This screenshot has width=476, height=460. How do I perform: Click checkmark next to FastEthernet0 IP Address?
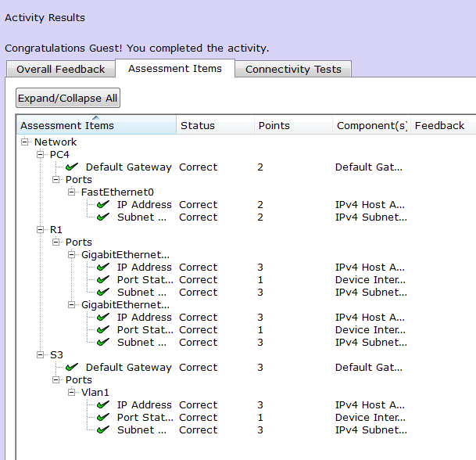pos(103,204)
